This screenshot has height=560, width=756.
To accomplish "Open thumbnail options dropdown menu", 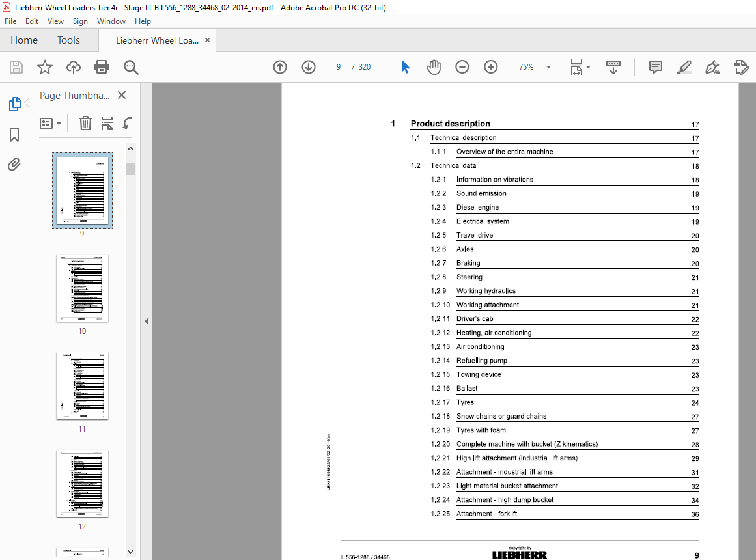I will tap(50, 124).
